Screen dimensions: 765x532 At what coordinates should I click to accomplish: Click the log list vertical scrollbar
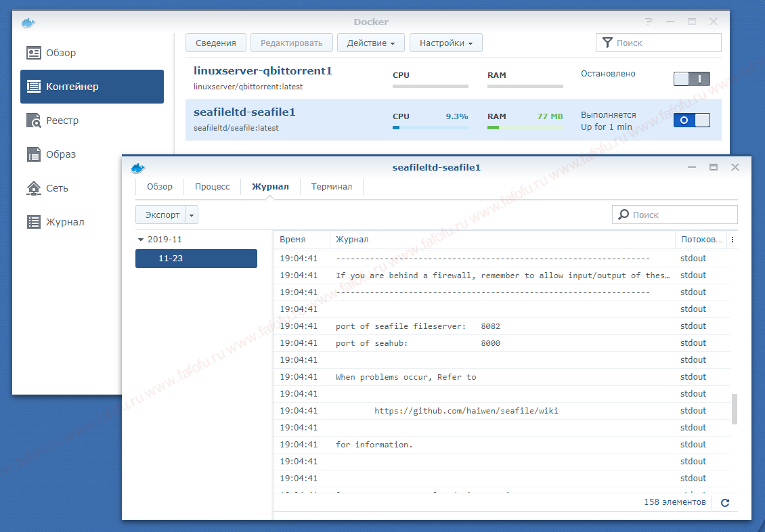[735, 409]
